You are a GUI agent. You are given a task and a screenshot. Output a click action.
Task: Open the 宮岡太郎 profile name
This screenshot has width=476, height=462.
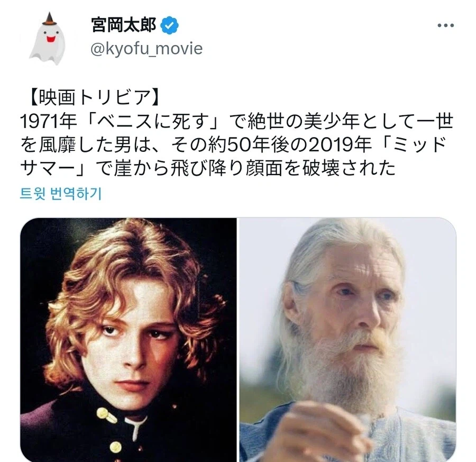(x=124, y=25)
